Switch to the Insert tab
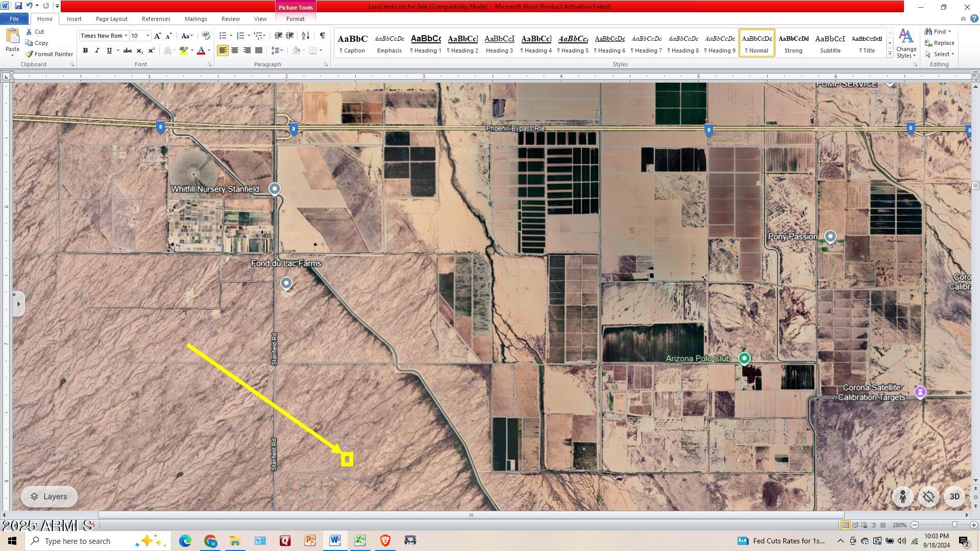The height and width of the screenshot is (551, 980). click(x=74, y=19)
